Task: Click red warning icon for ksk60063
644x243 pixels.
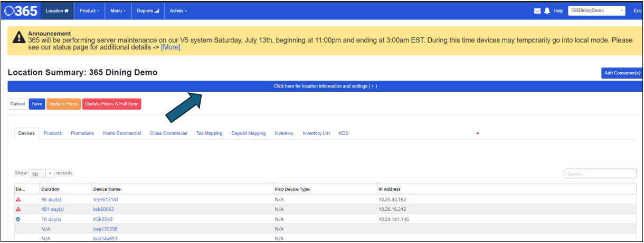Action: tap(18, 209)
